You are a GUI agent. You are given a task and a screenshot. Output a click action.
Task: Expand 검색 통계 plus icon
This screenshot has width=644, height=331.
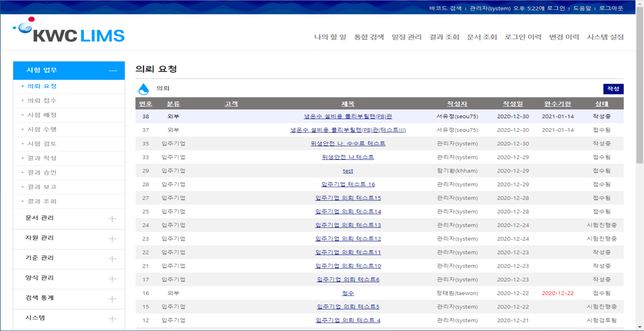tap(113, 299)
